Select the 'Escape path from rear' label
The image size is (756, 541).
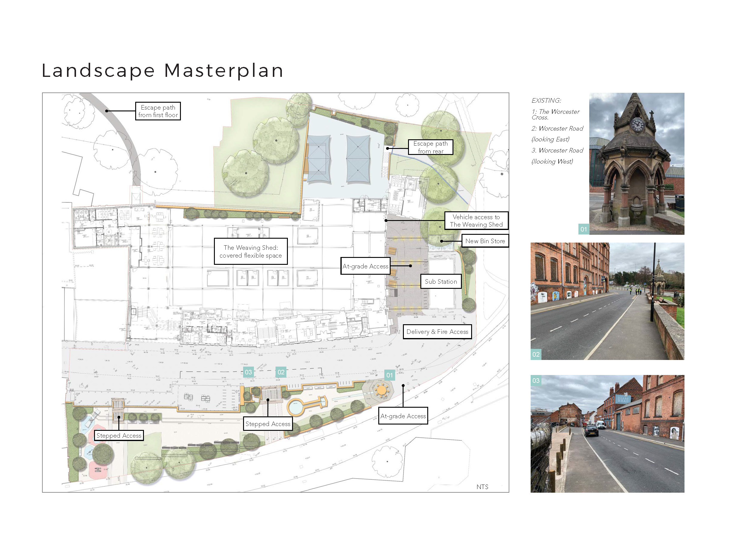click(431, 147)
